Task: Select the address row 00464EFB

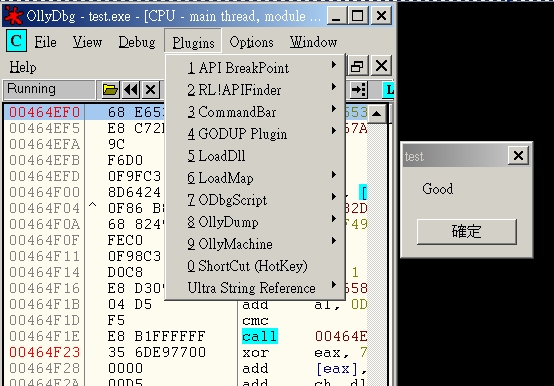Action: tap(45, 160)
